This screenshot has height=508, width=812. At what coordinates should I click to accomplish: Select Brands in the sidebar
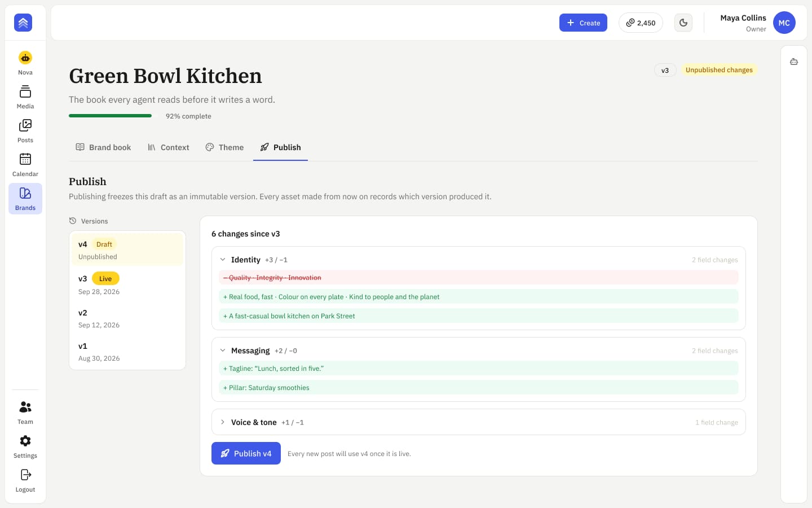(x=25, y=199)
